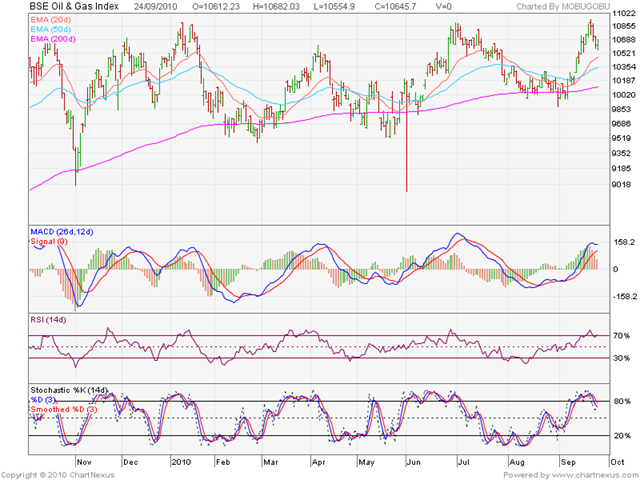Click the Stochastic %K (14d) label
The width and height of the screenshot is (640, 480).
pyautogui.click(x=69, y=390)
